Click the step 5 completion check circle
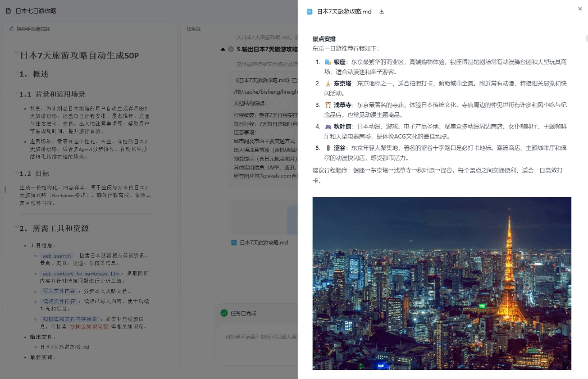 coord(231,49)
